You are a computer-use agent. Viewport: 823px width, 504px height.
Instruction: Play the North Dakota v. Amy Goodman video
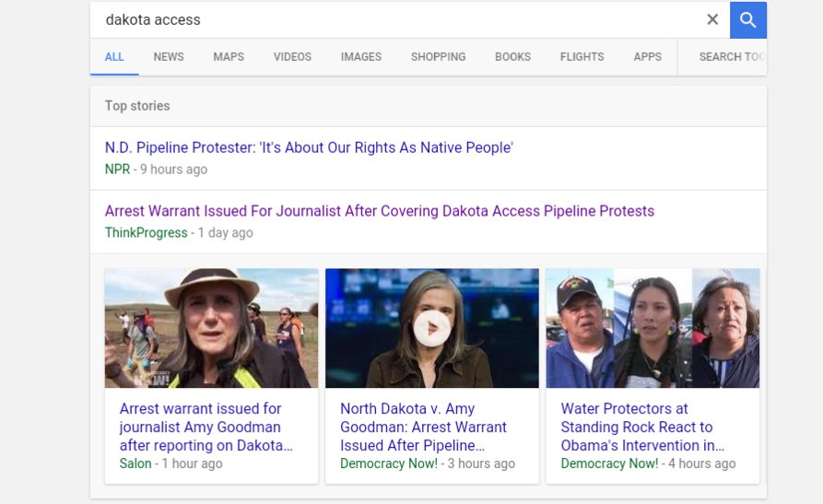(x=431, y=328)
